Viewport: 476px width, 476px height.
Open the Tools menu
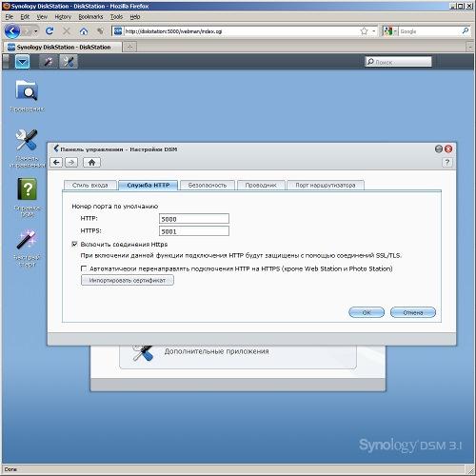click(x=116, y=17)
